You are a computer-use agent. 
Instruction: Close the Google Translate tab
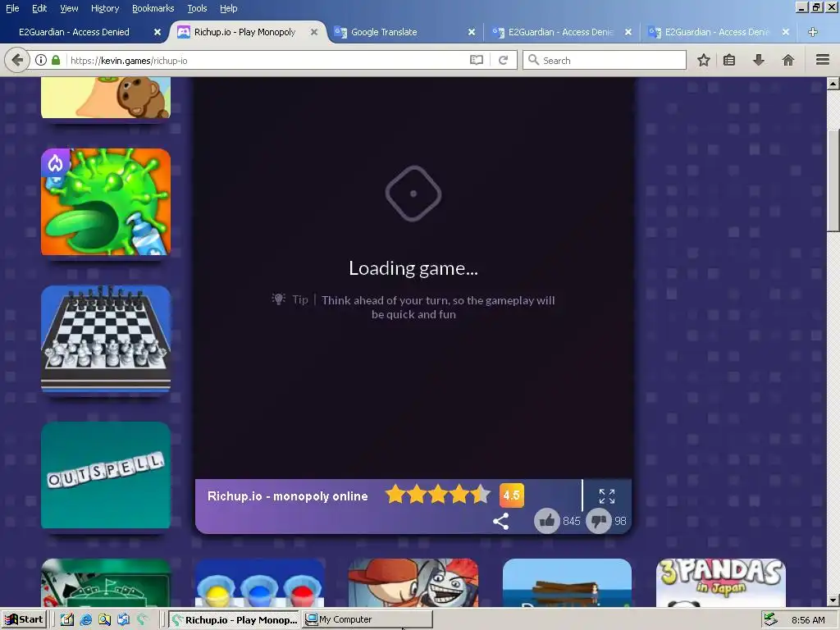[472, 32]
